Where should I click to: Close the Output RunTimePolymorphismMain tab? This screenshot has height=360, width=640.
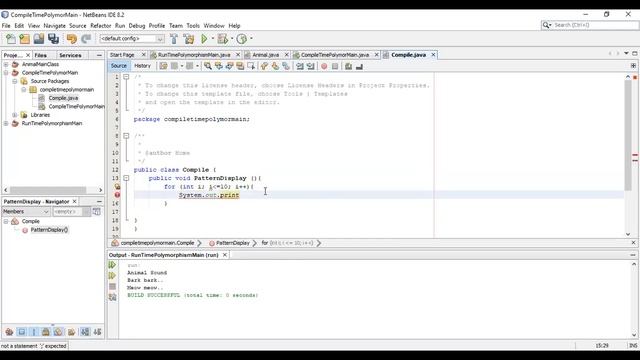[x=224, y=255]
